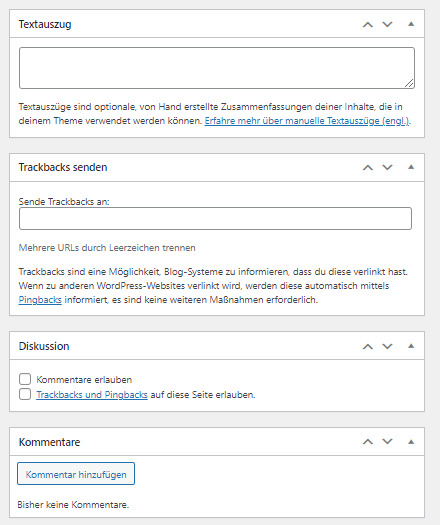Toggle Trackbacks und Pingbacks erlauben checkbox
This screenshot has width=440, height=525.
pyautogui.click(x=25, y=394)
